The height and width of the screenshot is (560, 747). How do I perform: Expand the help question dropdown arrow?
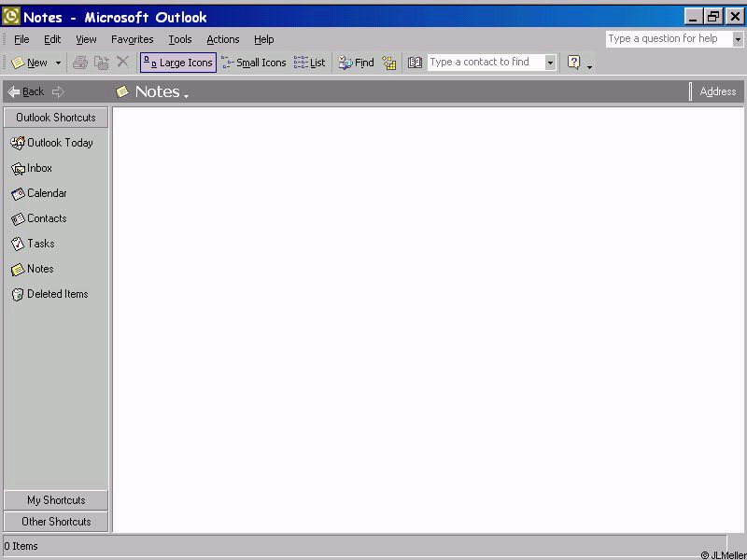coord(738,39)
